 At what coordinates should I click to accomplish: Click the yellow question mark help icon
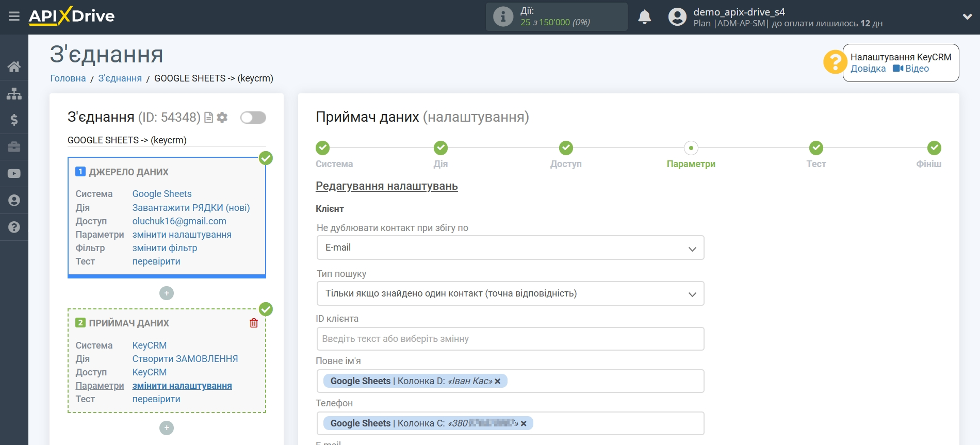pyautogui.click(x=834, y=62)
